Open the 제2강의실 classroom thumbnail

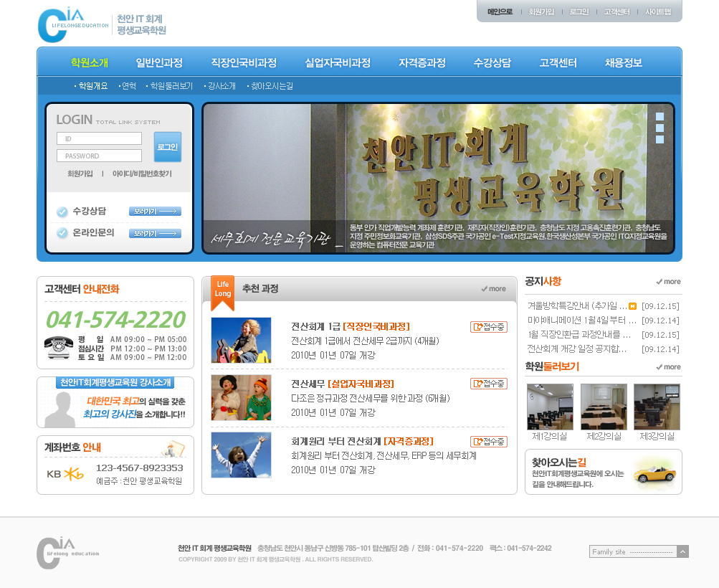604,407
